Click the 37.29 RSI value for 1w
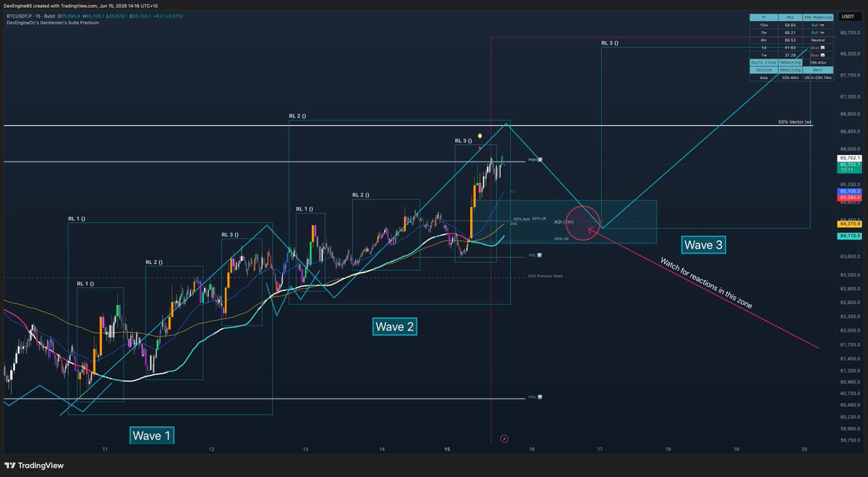 (x=791, y=55)
